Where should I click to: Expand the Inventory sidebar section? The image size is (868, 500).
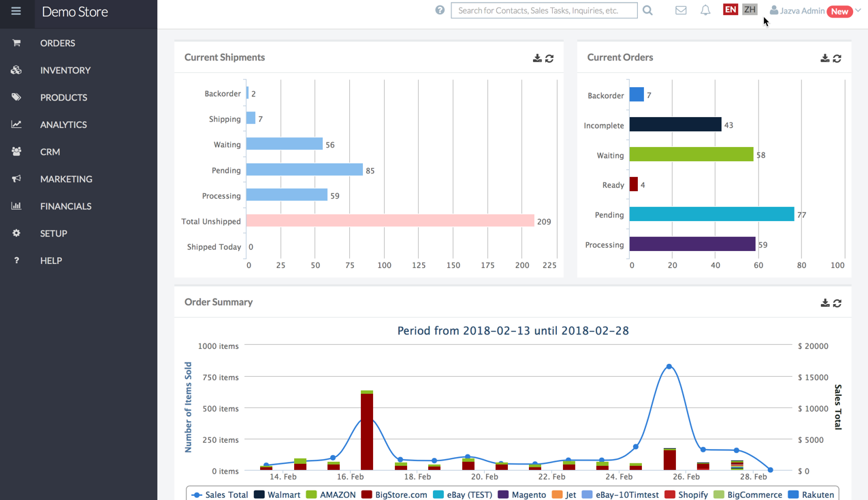pyautogui.click(x=65, y=70)
